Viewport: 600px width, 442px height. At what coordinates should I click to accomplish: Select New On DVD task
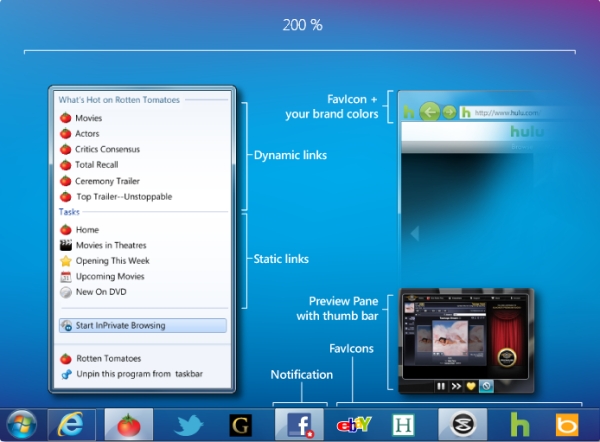101,292
